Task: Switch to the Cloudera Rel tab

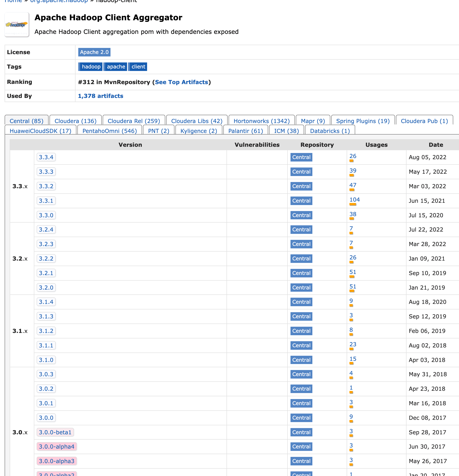Action: tap(133, 121)
